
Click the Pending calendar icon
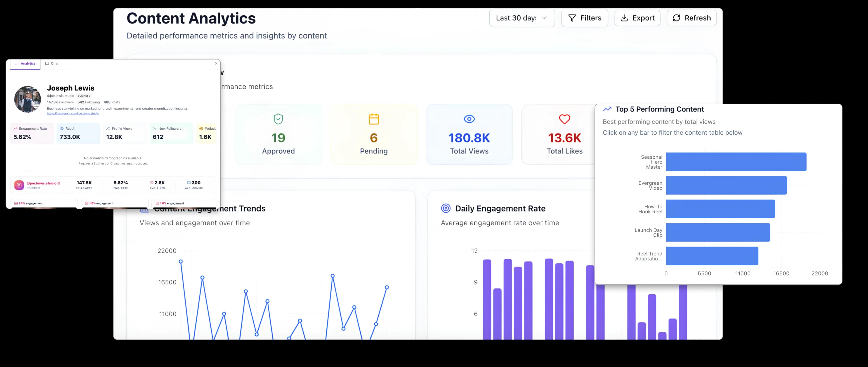(374, 119)
